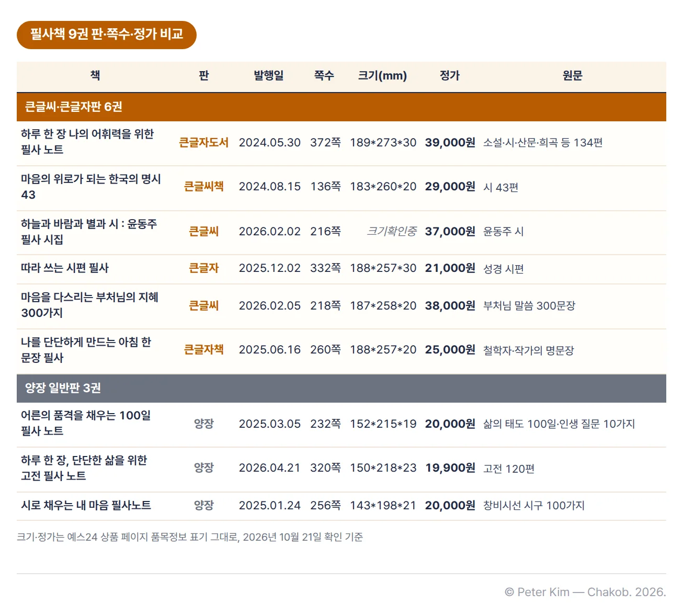Click the '큰글자도서' edition label

tap(204, 142)
